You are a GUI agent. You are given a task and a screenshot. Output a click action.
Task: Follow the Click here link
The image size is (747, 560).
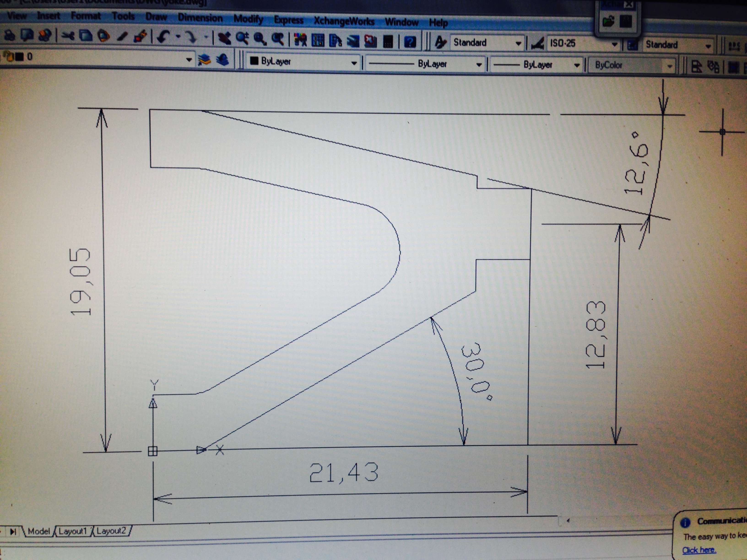[x=699, y=550]
